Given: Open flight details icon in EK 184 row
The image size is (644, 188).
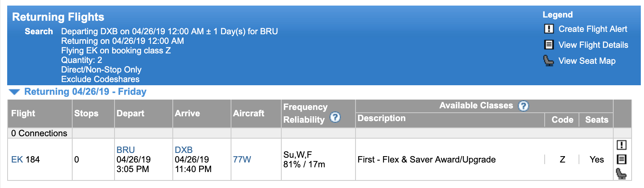Looking at the screenshot, I should 621,159.
